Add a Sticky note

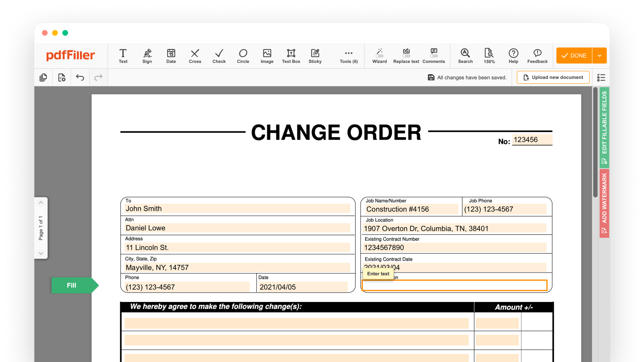click(315, 56)
